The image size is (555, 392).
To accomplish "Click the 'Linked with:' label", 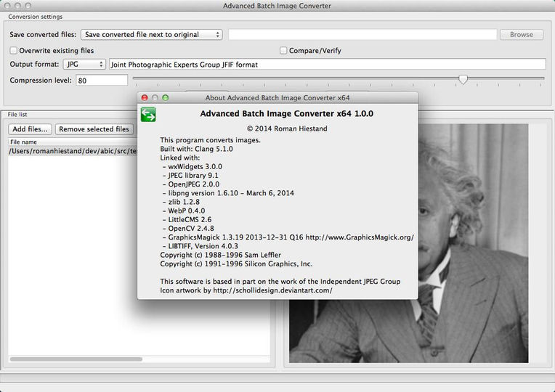I will click(180, 158).
